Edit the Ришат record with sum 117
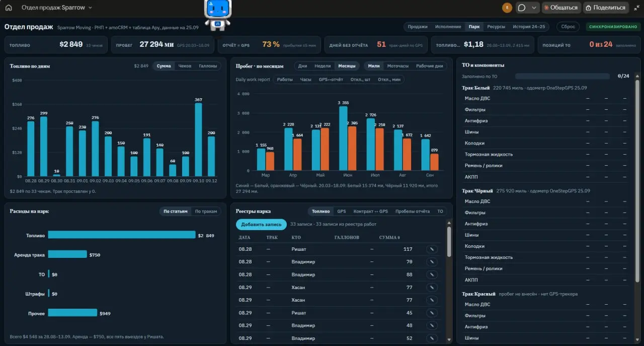The width and height of the screenshot is (644, 346). 432,249
